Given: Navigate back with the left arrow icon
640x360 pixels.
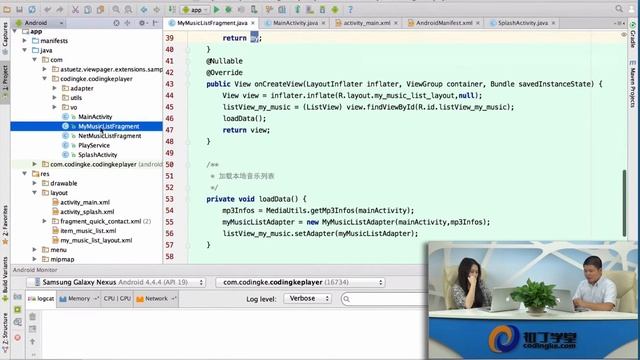Looking at the screenshot, I should [144, 9].
